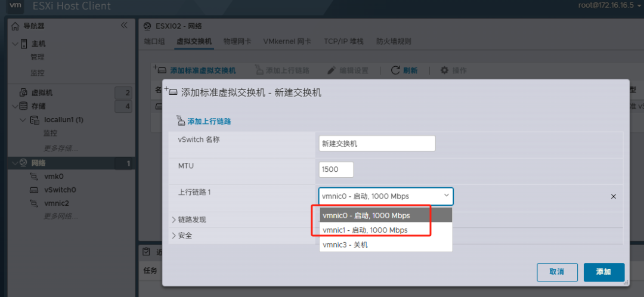Click the add uplink icon in dialog

pos(181,121)
